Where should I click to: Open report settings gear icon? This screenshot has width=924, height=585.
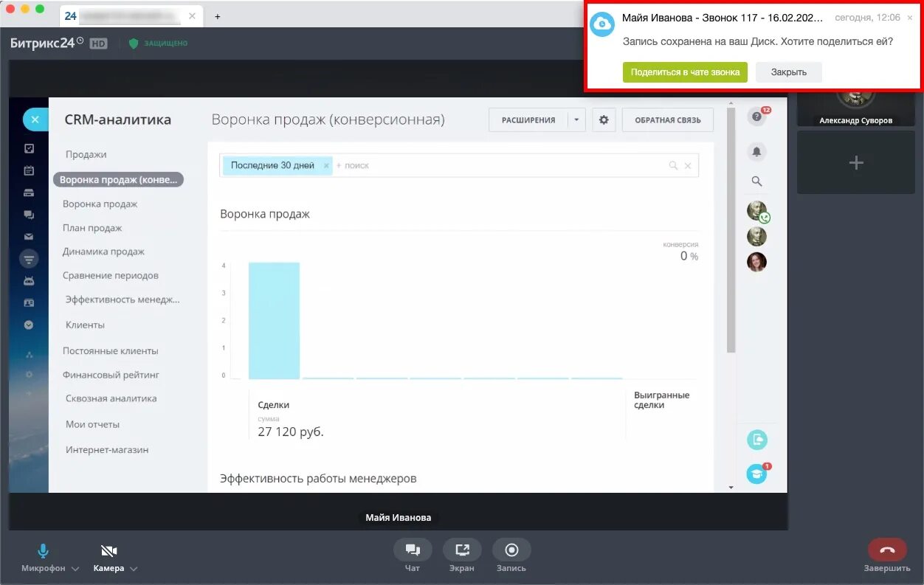604,120
